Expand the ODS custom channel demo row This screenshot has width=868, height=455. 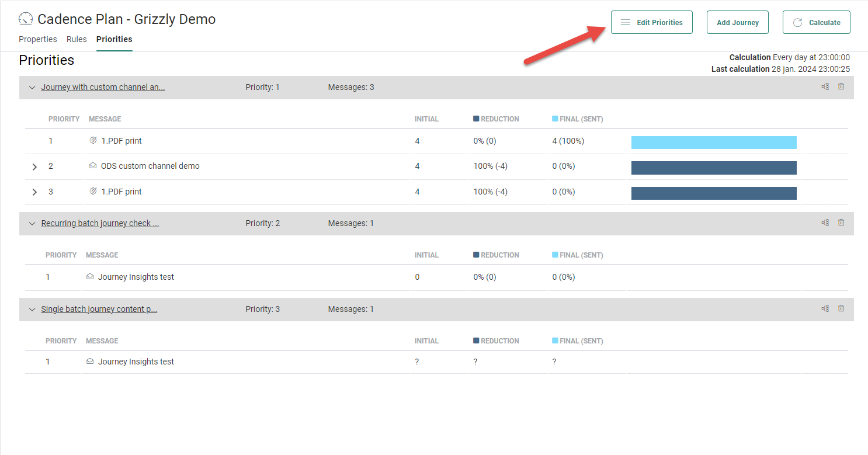[x=34, y=167]
